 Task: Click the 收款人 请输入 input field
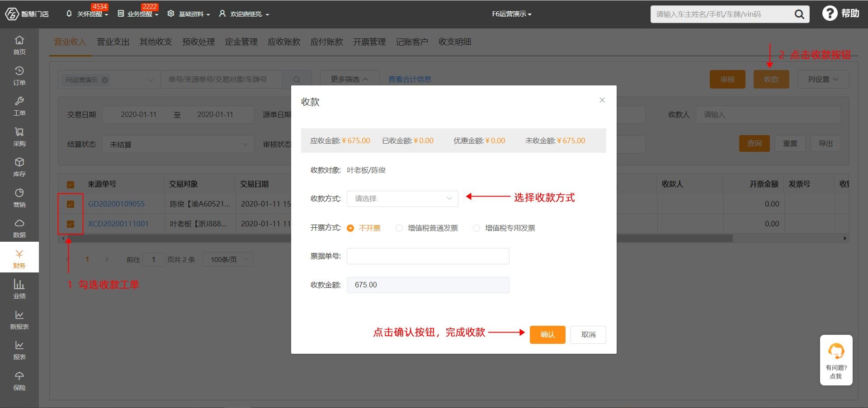[x=768, y=115]
